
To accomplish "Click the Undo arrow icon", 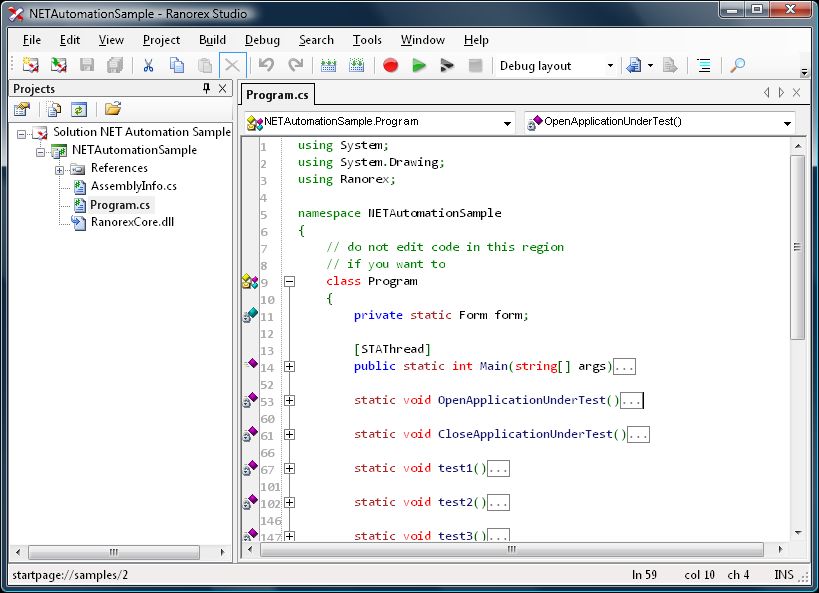I will coord(266,65).
